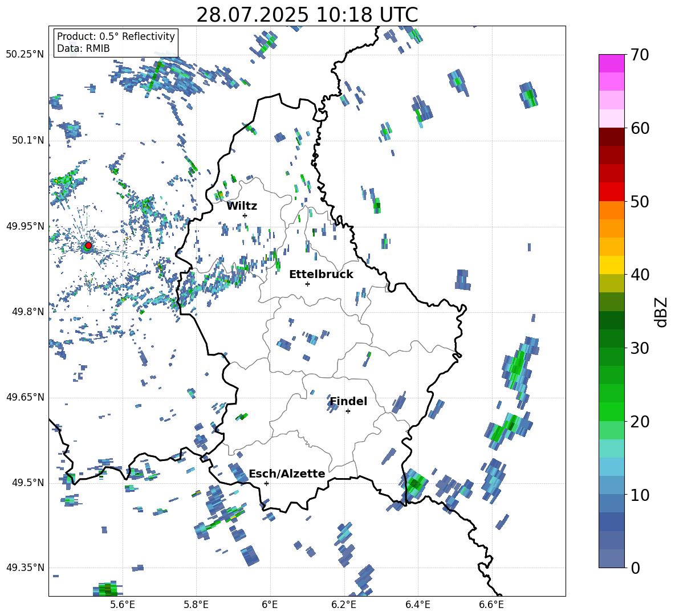The width and height of the screenshot is (675, 616).
Task: Click the 6.6°E longitude label
Action: click(x=491, y=605)
